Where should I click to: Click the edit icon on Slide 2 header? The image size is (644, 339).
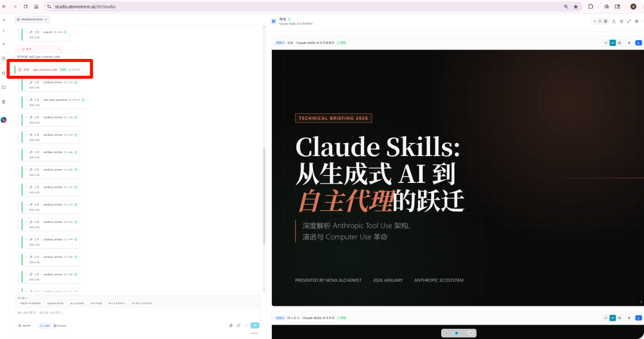(x=629, y=318)
